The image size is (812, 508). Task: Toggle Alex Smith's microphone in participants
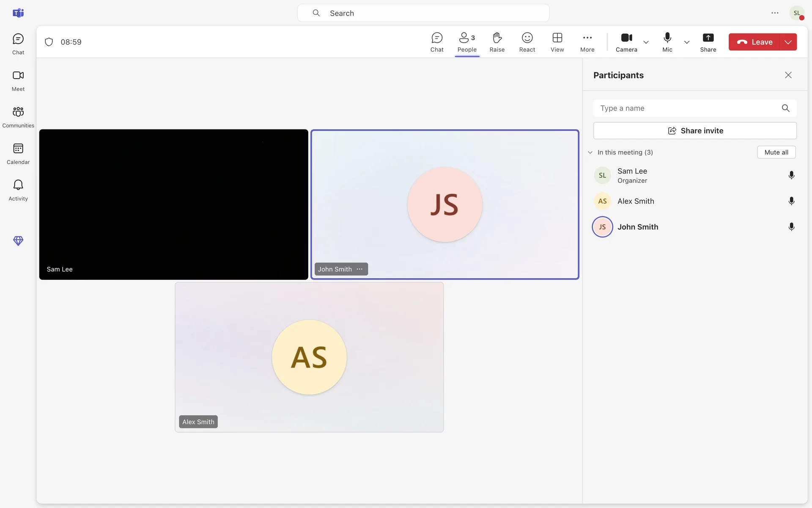pyautogui.click(x=791, y=201)
